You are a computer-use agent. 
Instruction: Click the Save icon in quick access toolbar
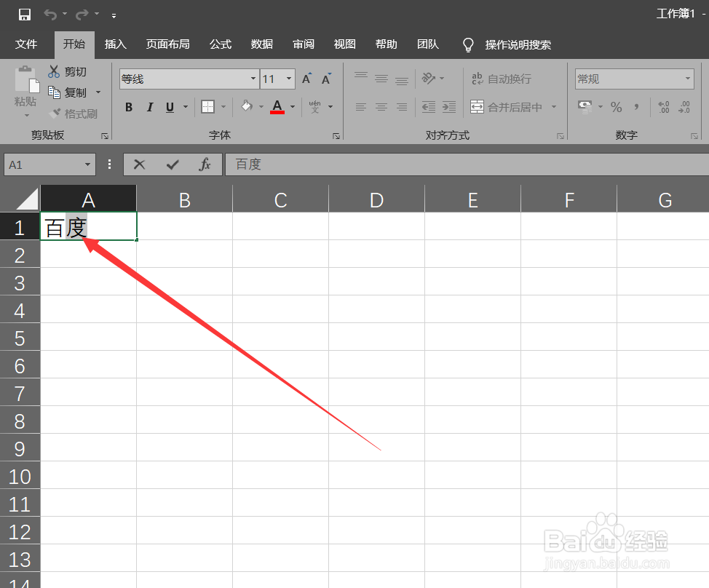click(x=25, y=15)
